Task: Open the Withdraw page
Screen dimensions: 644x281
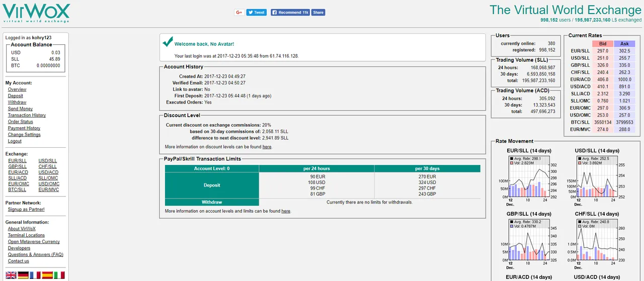Action: tap(17, 103)
